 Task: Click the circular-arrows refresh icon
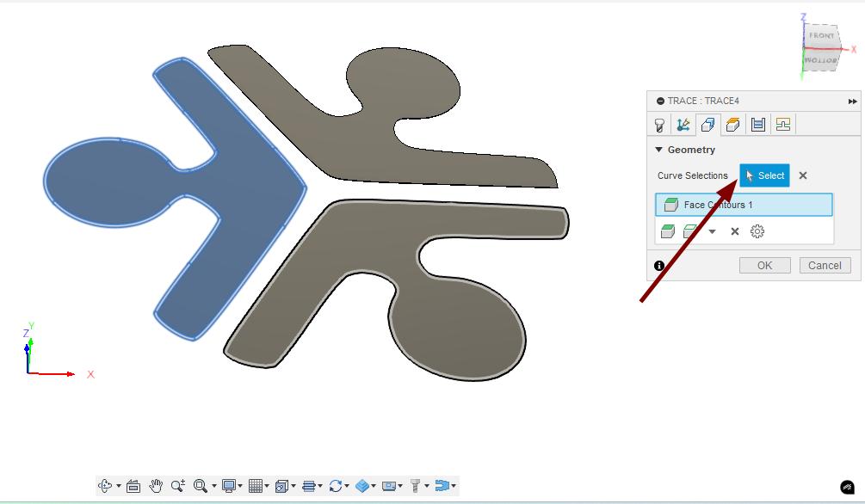click(336, 486)
